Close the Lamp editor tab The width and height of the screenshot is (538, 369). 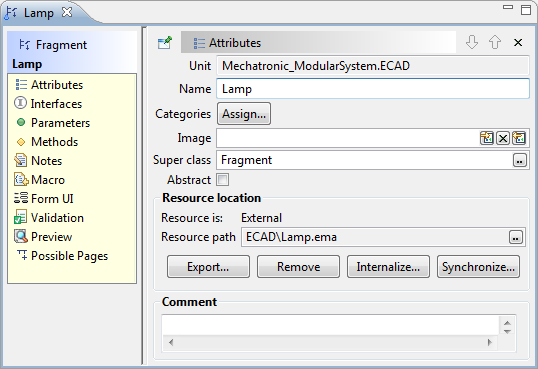67,12
